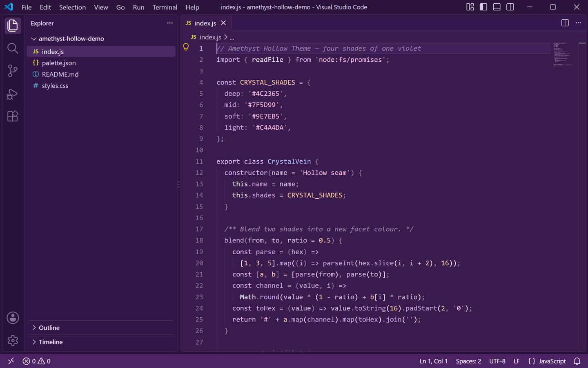Viewport: 588px width, 368px height.
Task: Open the Manage gear menu
Action: [x=13, y=340]
